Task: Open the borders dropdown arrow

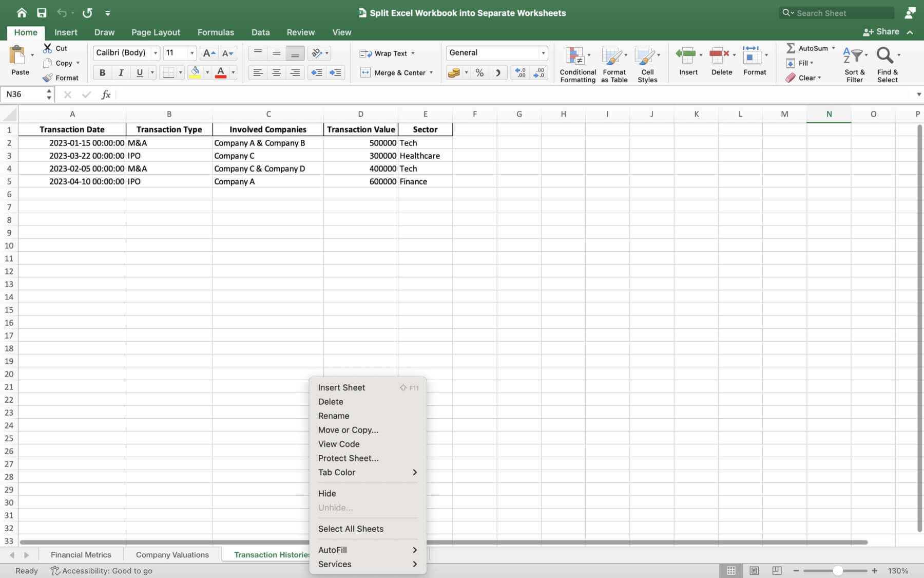Action: 180,72
